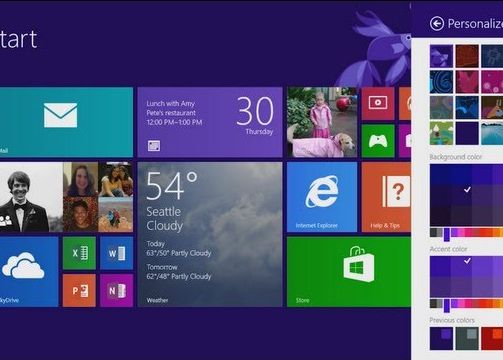Open the orange Music tile
Viewport: 503px width, 360px height.
coord(405,104)
